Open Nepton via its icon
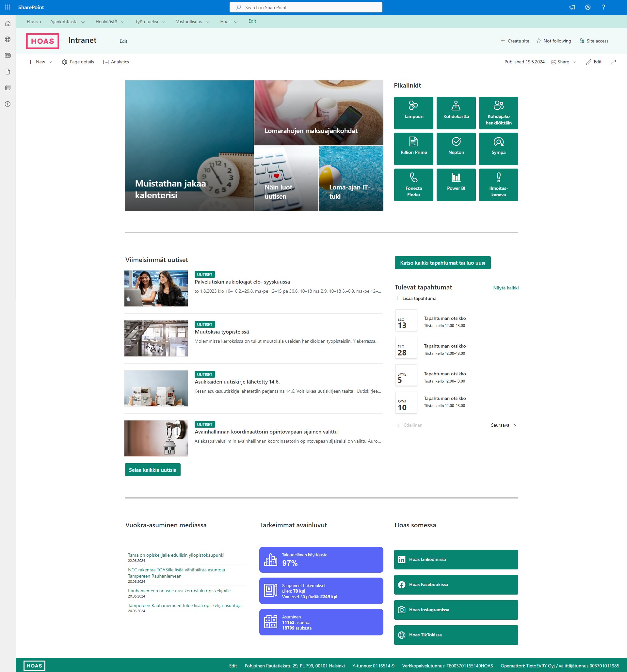The height and width of the screenshot is (672, 627). (x=456, y=146)
